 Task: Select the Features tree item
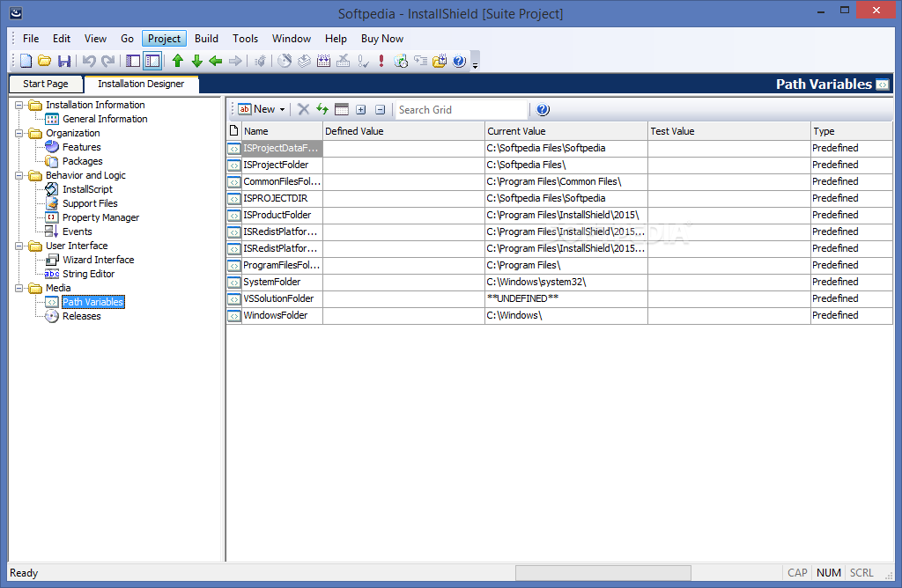pos(82,147)
